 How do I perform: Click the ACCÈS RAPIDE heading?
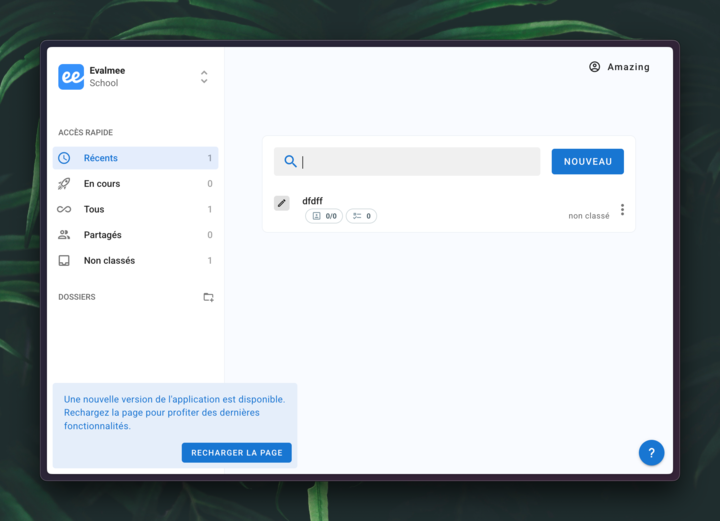click(85, 132)
